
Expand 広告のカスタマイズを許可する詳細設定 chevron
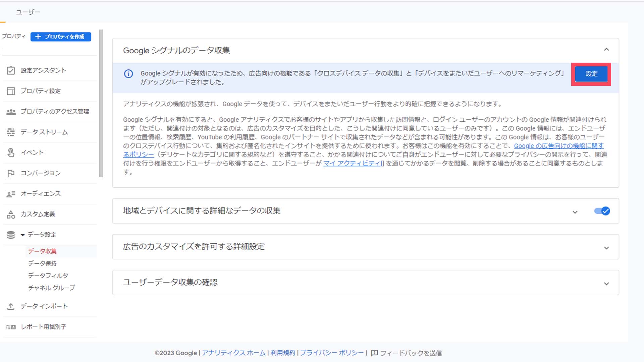(x=606, y=248)
